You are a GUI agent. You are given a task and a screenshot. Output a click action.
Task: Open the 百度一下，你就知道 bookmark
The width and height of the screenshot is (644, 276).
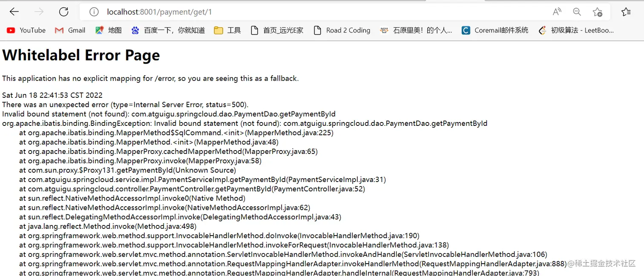click(x=168, y=30)
